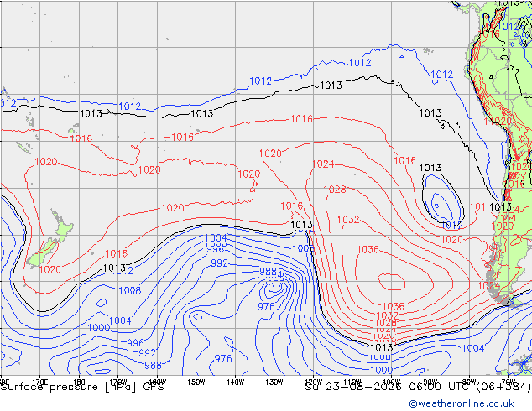The height and width of the screenshot is (411, 532).
Task: Click the 'Su 23-08-2026 06:00 UTC' timestamp
Action: click(389, 387)
